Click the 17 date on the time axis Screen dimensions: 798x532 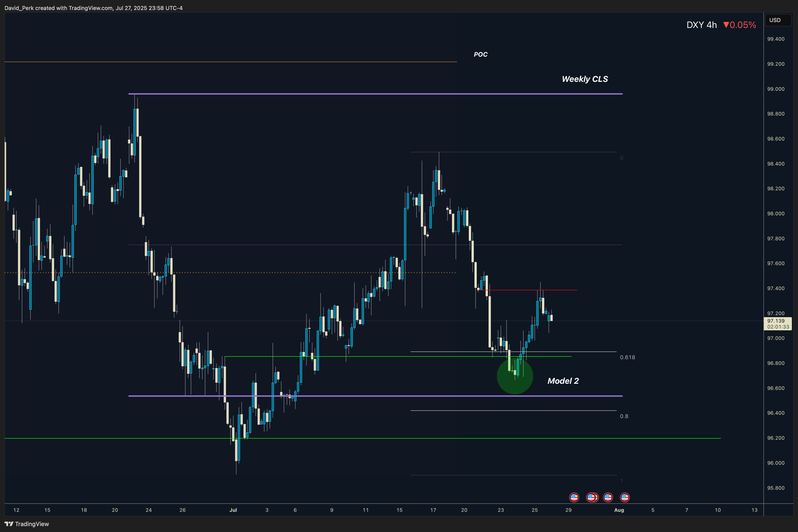point(433,510)
